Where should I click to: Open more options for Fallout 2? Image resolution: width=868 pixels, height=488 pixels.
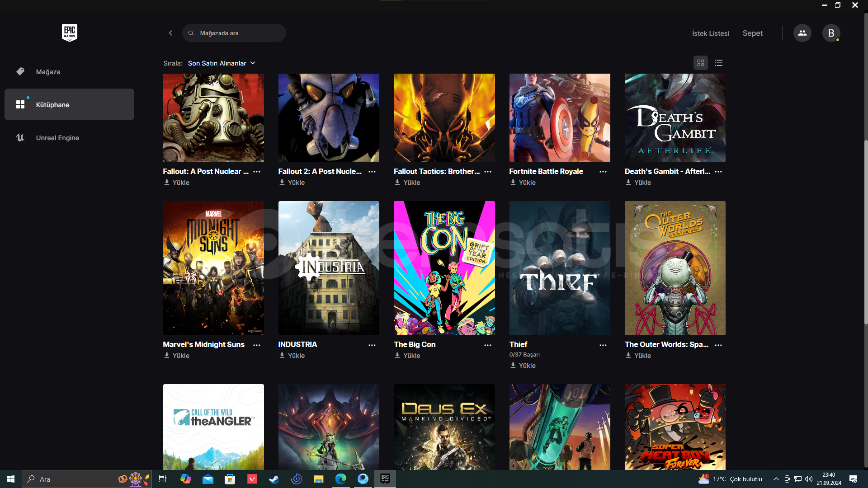click(372, 172)
